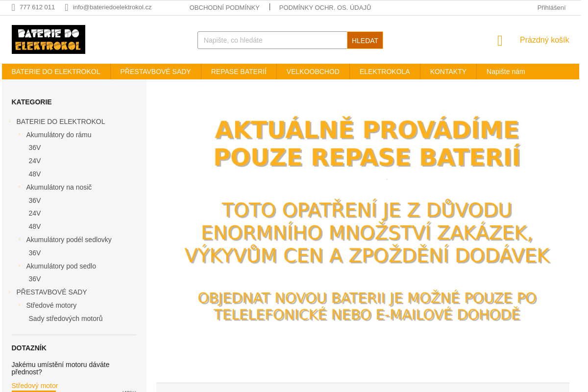Viewport: 588px width, 392px height.
Task: Focus the search field 'Napište, co hledáte'
Action: click(x=272, y=40)
